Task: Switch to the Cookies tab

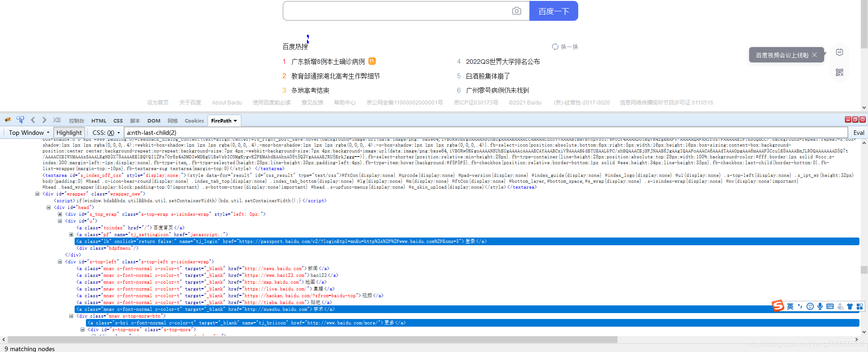Action: click(194, 121)
